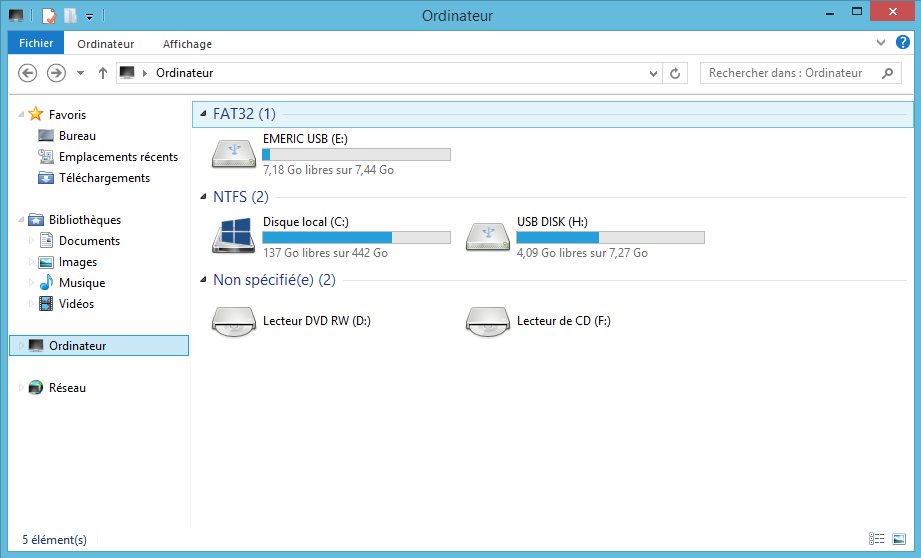Screen dimensions: 921x558
Task: Select Lecteur DVD RW (D:) drive
Action: (x=316, y=321)
